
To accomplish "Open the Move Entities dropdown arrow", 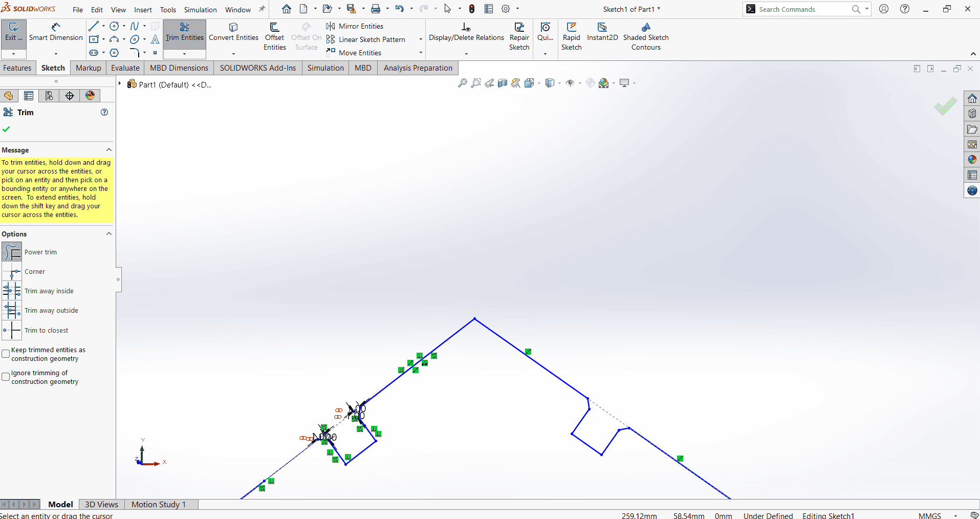I will [x=421, y=53].
